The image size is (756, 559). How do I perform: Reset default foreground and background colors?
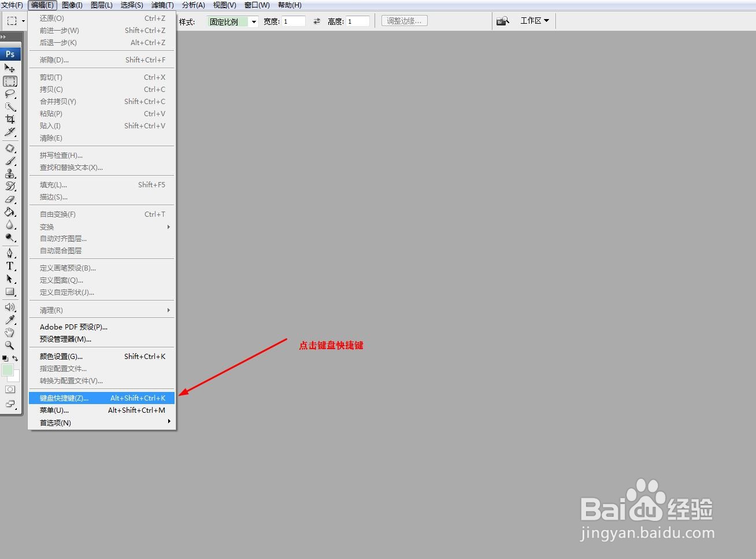[5, 358]
